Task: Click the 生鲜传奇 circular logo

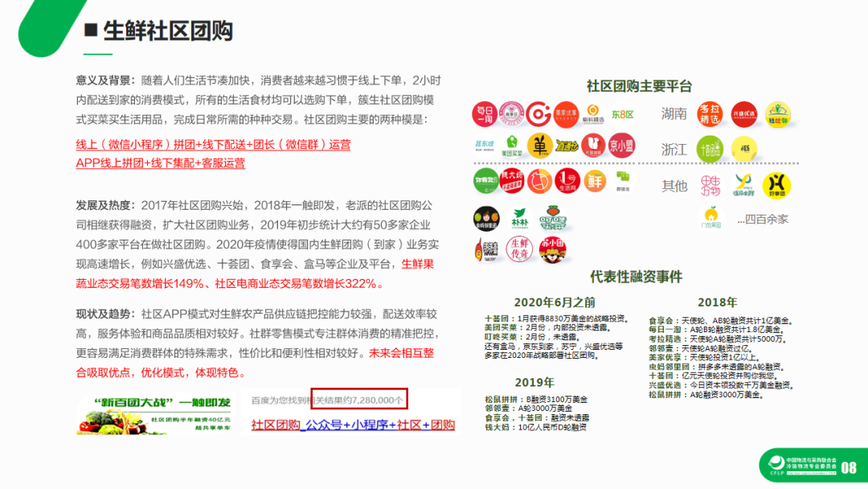Action: point(518,249)
